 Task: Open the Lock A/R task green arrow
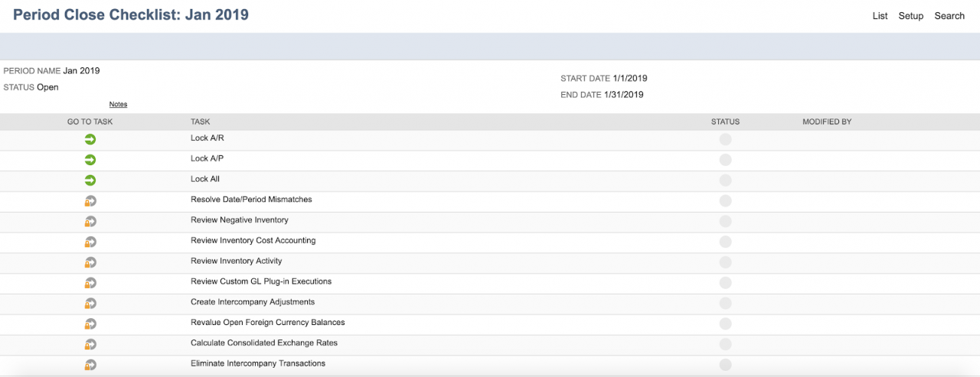90,139
